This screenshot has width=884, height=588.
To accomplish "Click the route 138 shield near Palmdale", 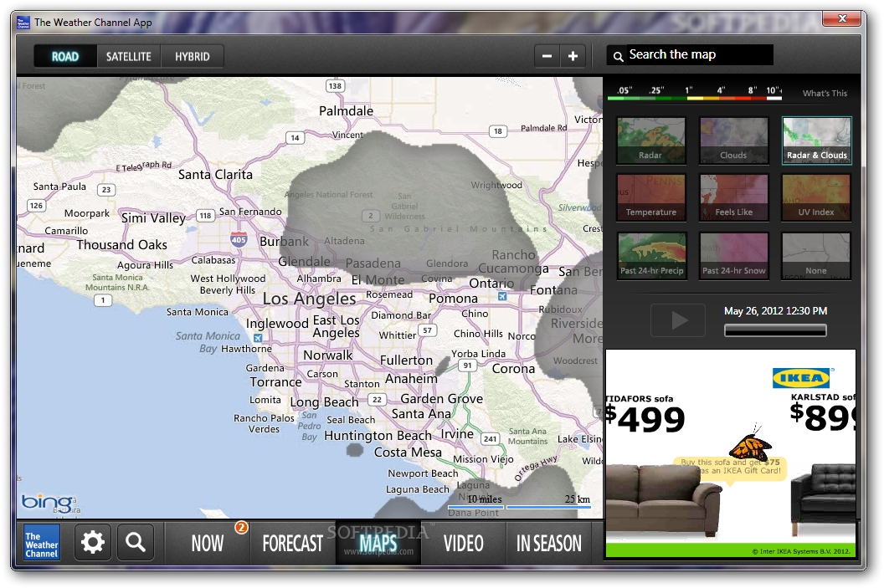I will click(335, 86).
